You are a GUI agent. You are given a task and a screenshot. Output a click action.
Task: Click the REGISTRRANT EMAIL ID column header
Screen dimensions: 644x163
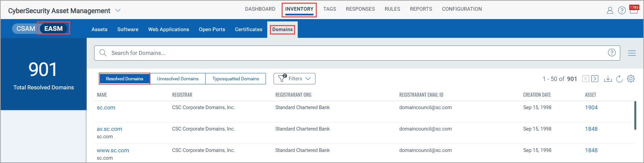click(421, 95)
